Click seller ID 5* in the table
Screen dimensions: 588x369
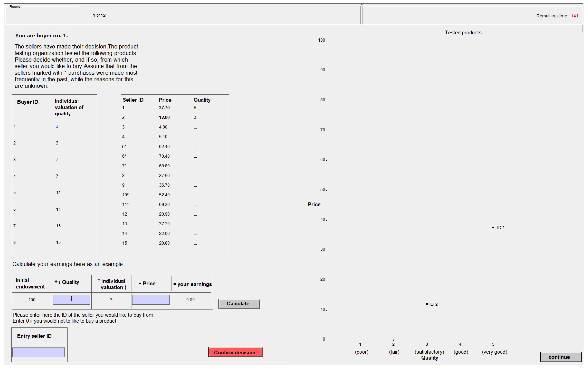[x=124, y=146]
